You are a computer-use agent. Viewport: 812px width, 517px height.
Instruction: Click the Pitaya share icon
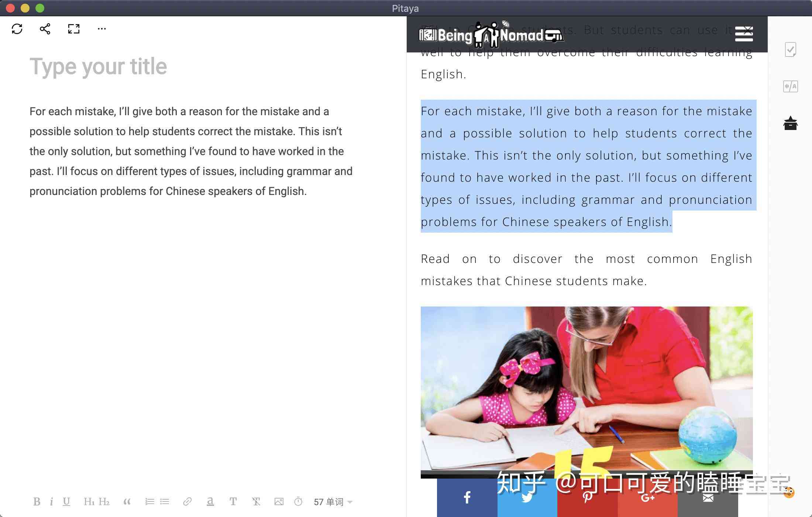tap(44, 28)
